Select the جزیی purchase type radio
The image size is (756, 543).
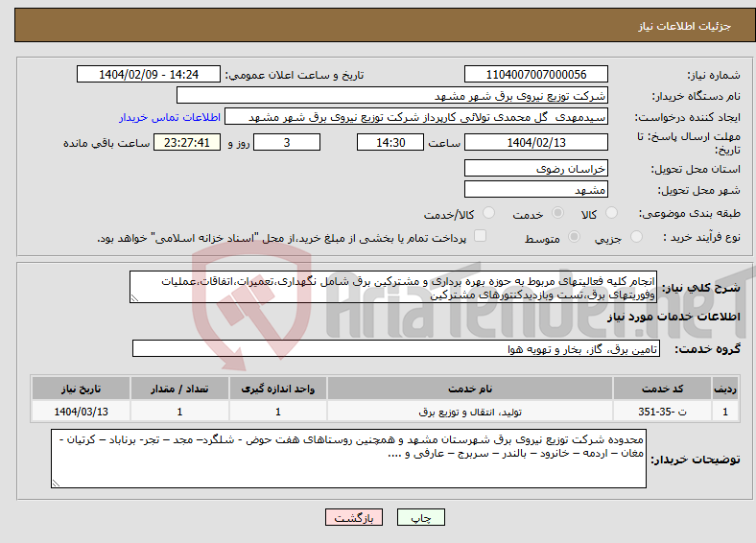coord(636,236)
